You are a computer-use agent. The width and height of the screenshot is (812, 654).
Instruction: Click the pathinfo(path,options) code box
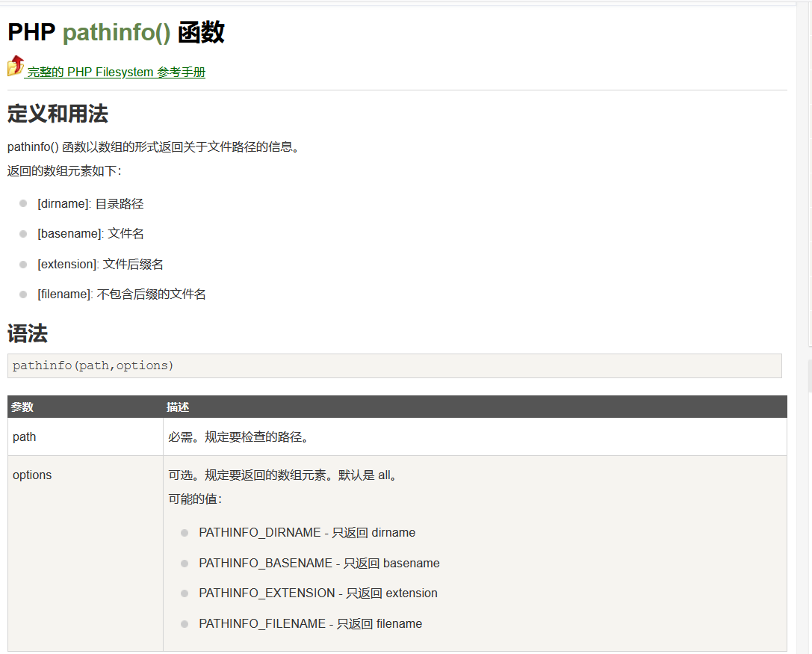pos(394,365)
